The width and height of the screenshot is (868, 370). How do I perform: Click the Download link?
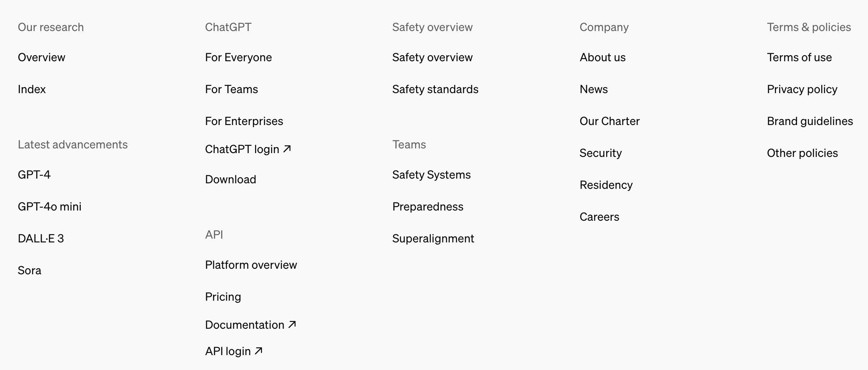(x=230, y=179)
